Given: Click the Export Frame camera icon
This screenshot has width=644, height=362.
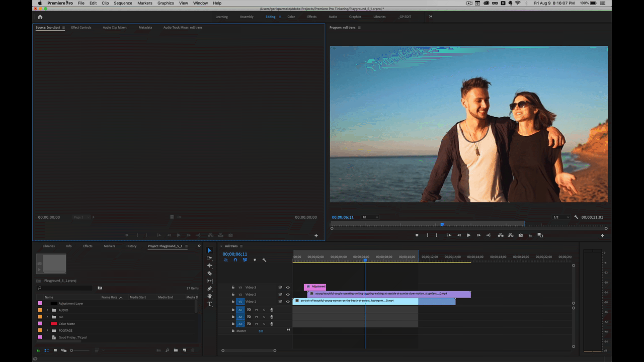Looking at the screenshot, I should tap(520, 235).
